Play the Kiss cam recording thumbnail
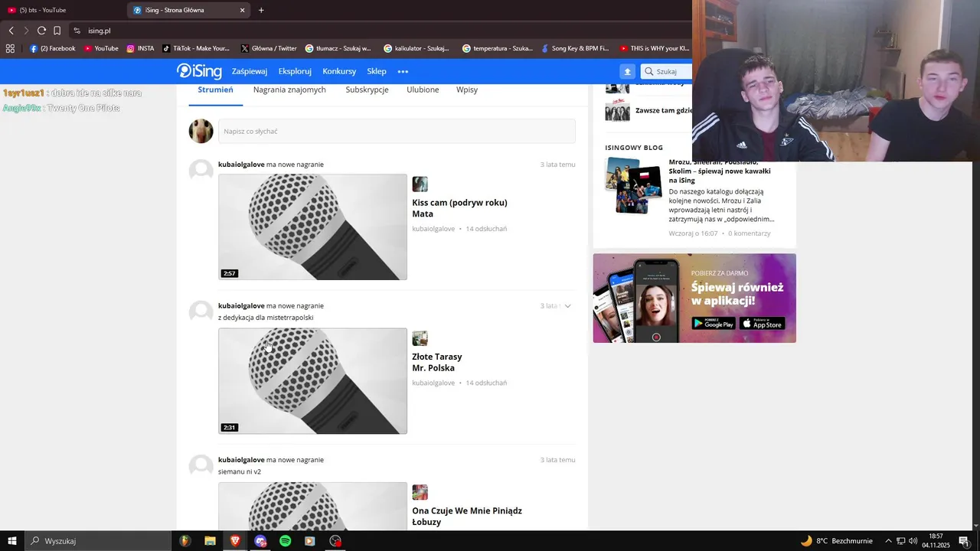The image size is (980, 551). (x=312, y=227)
